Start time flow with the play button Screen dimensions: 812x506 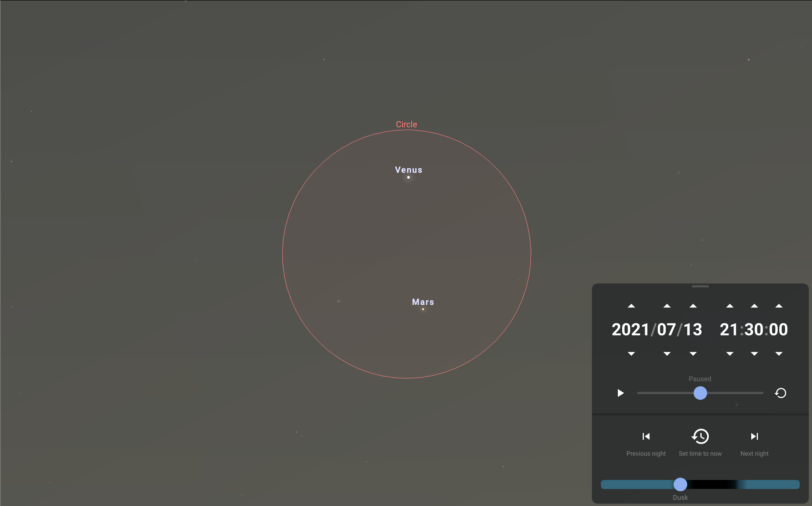(x=621, y=393)
